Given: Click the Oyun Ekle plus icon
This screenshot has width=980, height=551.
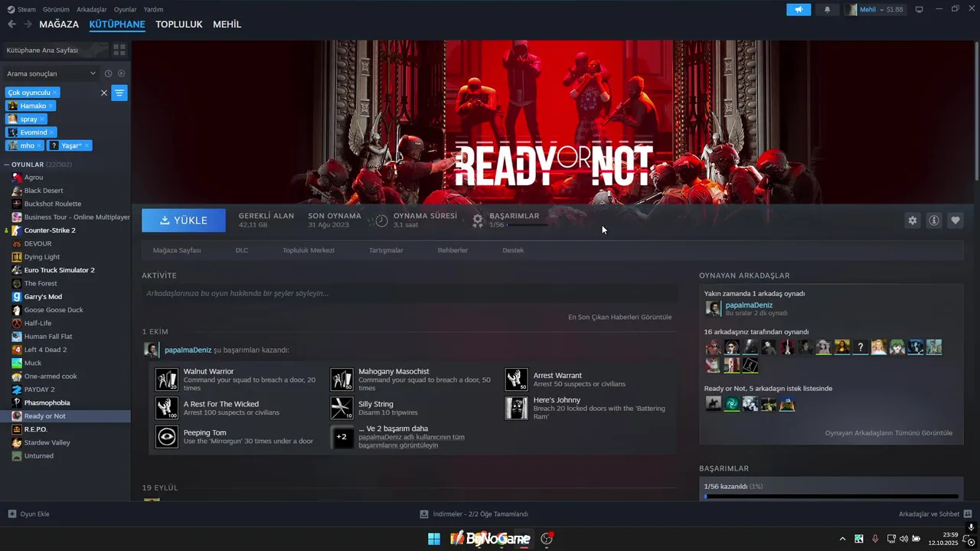Looking at the screenshot, I should (x=11, y=514).
